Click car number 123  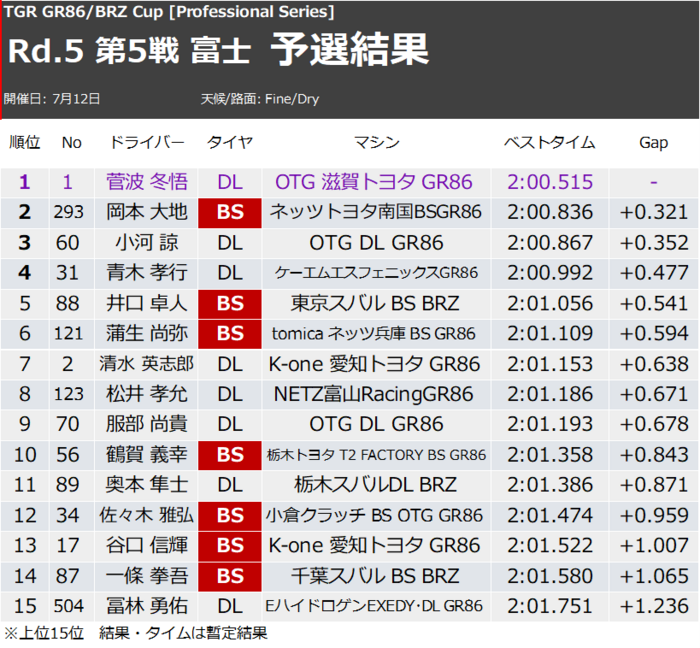click(x=69, y=395)
